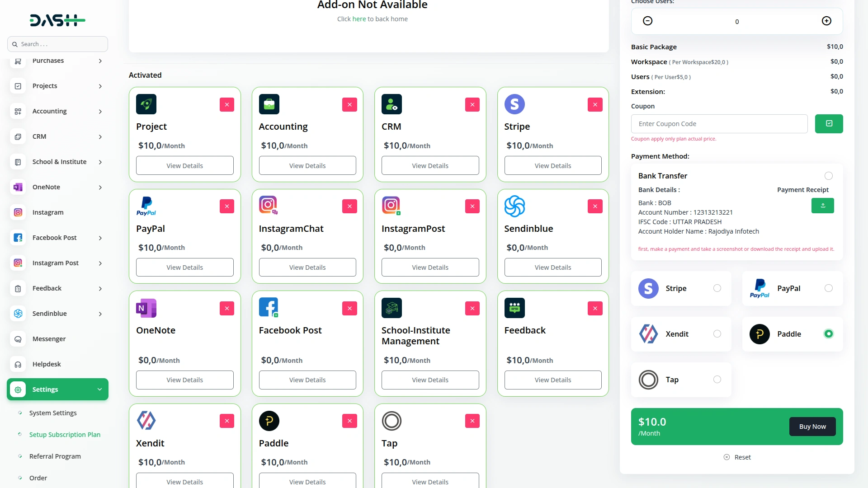Select the Bank Transfer payment radio
Screen dimensions: 868x488
(828, 176)
